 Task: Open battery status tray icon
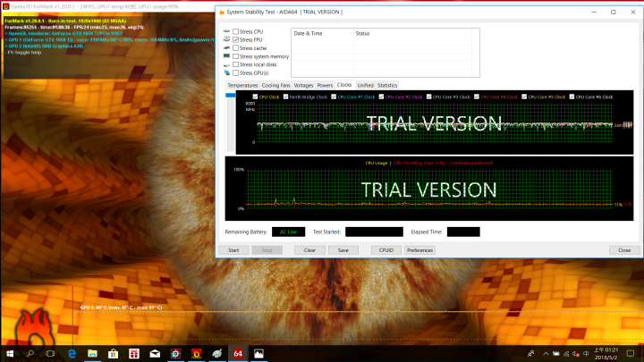(x=555, y=353)
